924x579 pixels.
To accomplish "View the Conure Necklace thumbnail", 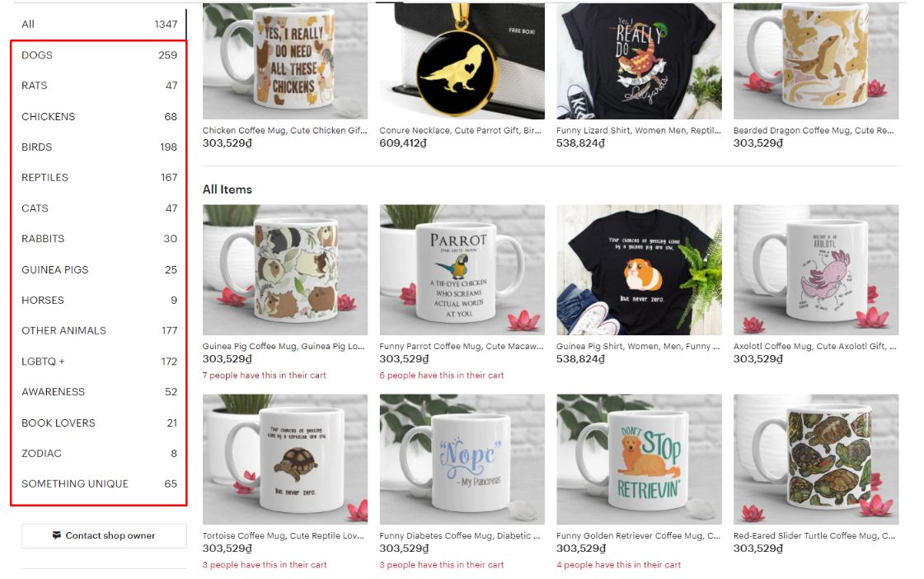I will coord(462,61).
